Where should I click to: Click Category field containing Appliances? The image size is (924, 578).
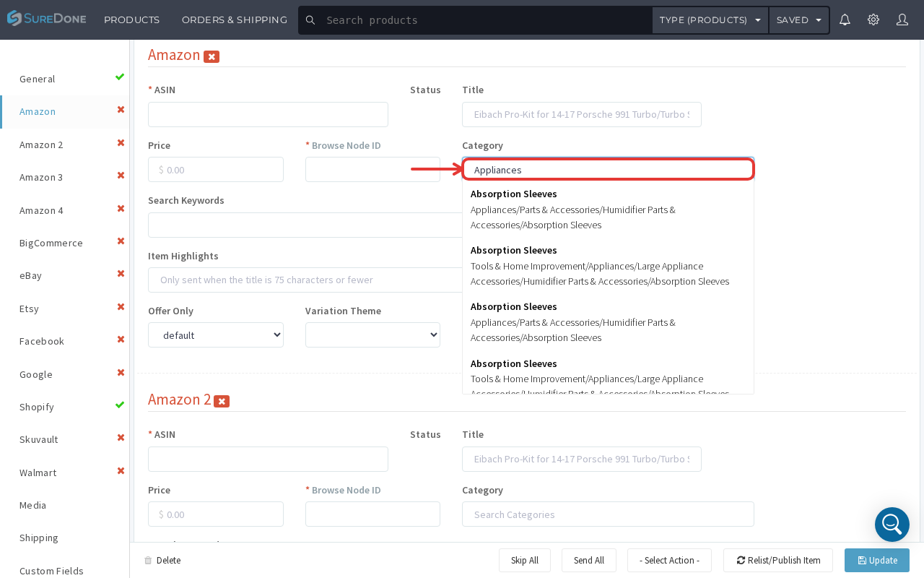(608, 170)
